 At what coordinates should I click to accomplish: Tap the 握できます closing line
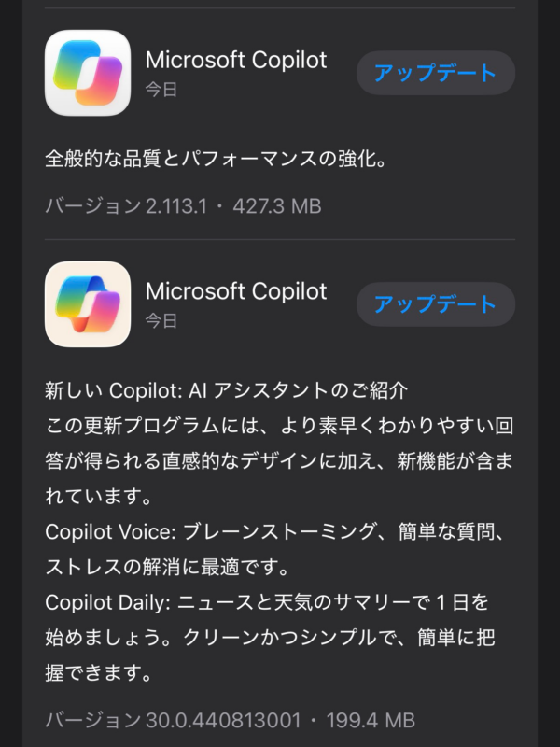tap(99, 672)
